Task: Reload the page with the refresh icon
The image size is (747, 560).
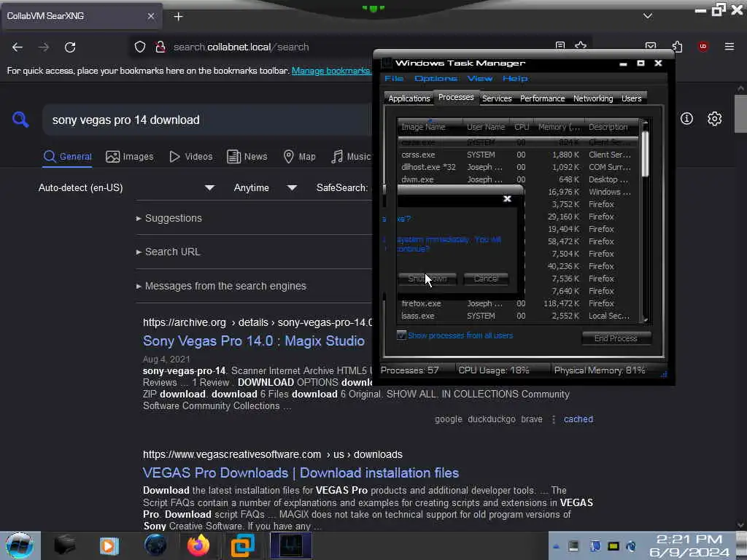Action: (70, 47)
